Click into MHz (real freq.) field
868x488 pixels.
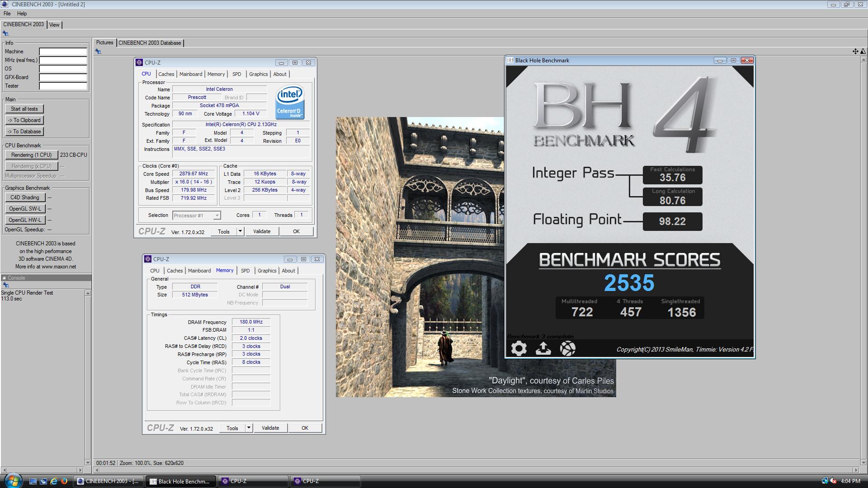[x=63, y=60]
